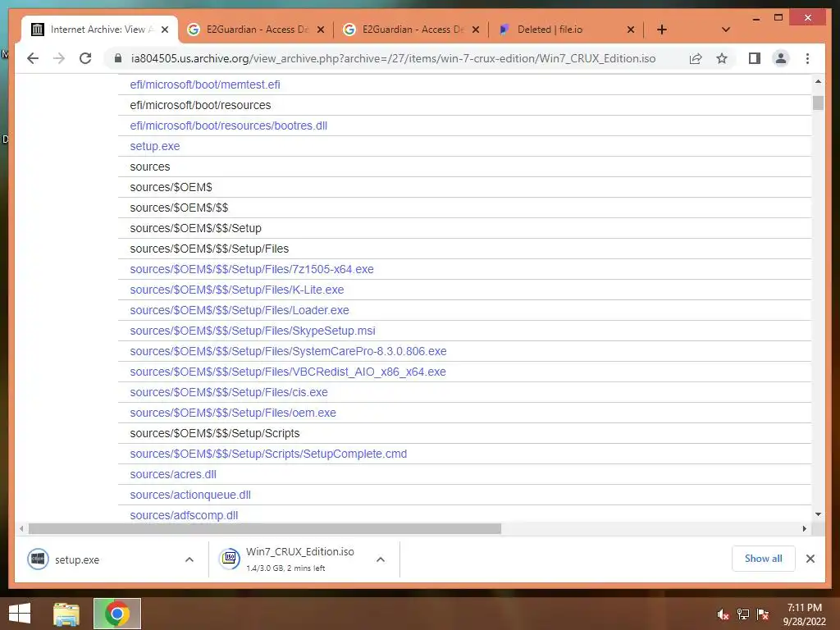Click Chrome icon in taskbar
The image size is (840, 630).
point(117,614)
